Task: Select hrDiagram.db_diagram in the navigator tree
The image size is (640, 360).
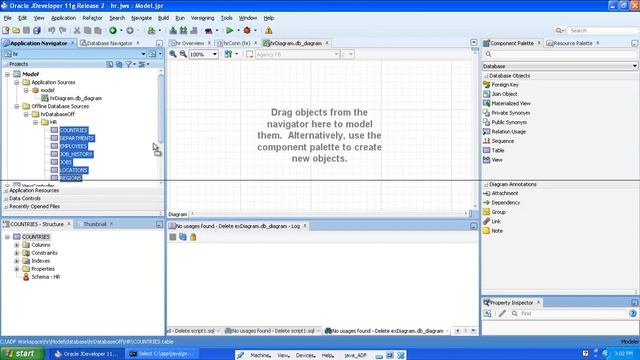Action: pos(76,98)
